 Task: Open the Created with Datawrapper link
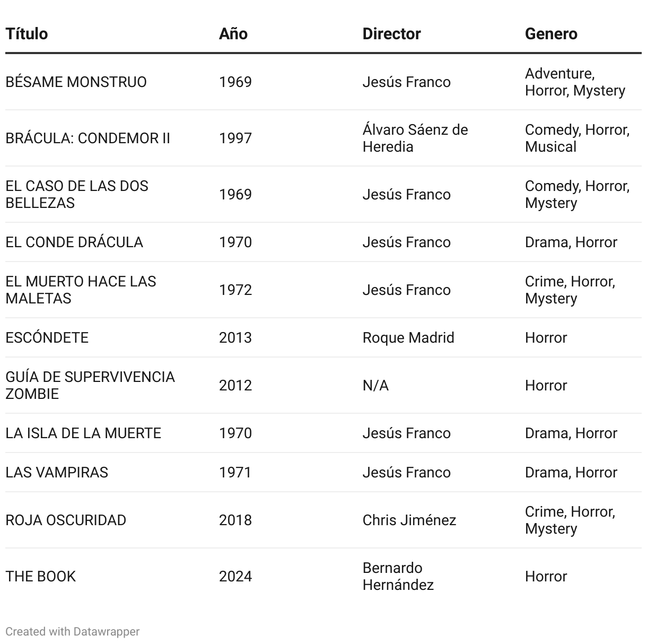pos(73,631)
